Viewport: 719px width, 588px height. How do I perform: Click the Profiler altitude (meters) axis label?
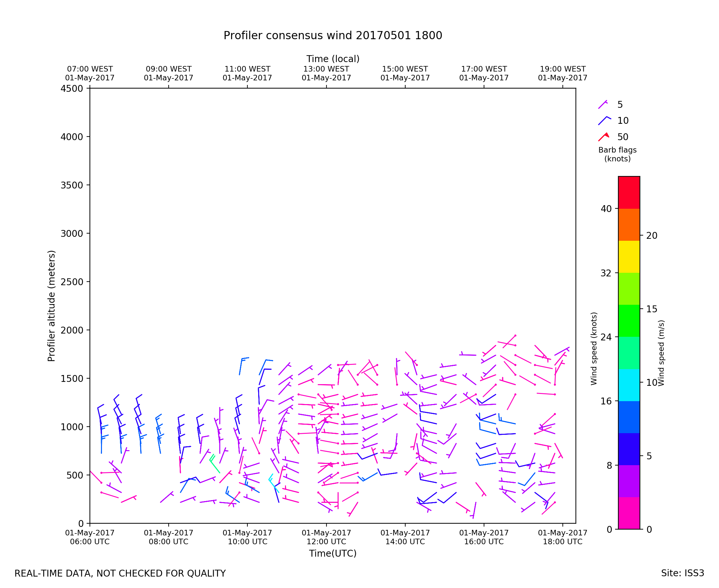[51, 306]
